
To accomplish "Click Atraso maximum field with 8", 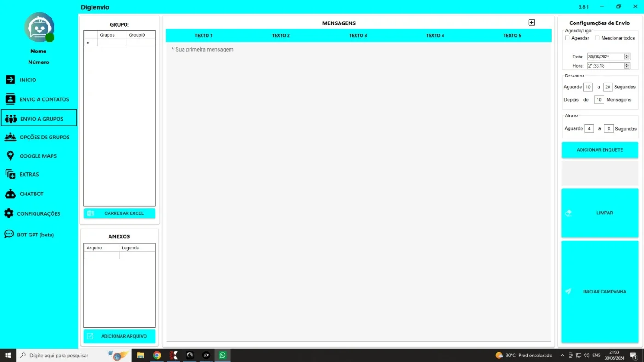I will [x=609, y=129].
